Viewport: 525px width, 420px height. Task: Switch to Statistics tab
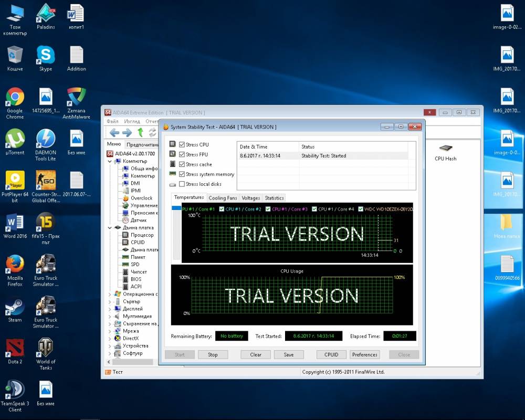(274, 198)
